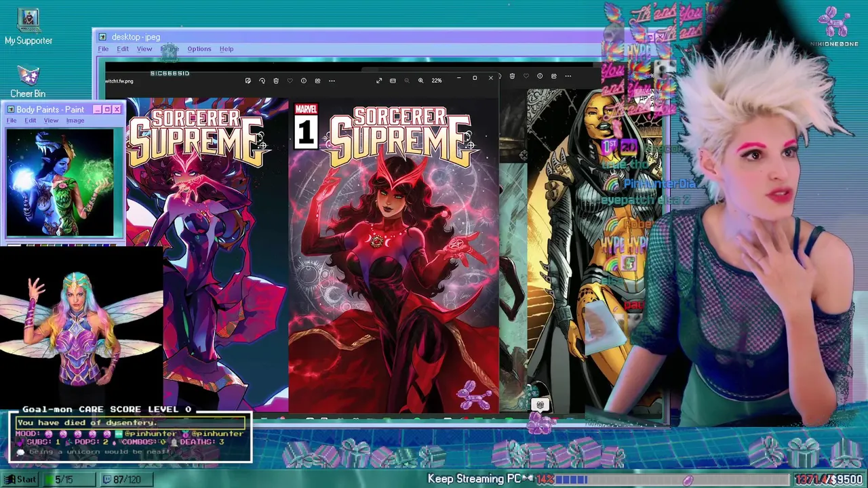This screenshot has width=868, height=488.
Task: Open Edit menu in Body Paints window
Action: tap(31, 121)
